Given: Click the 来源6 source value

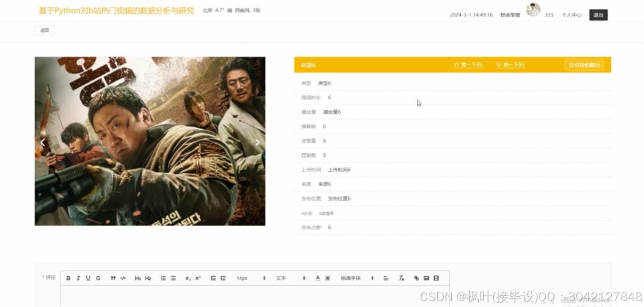Looking at the screenshot, I should [324, 184].
